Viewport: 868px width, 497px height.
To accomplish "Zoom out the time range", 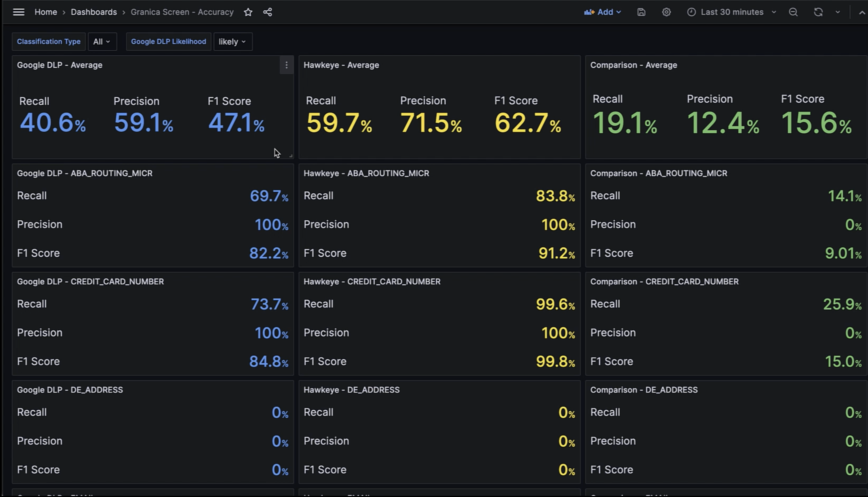I will point(793,12).
